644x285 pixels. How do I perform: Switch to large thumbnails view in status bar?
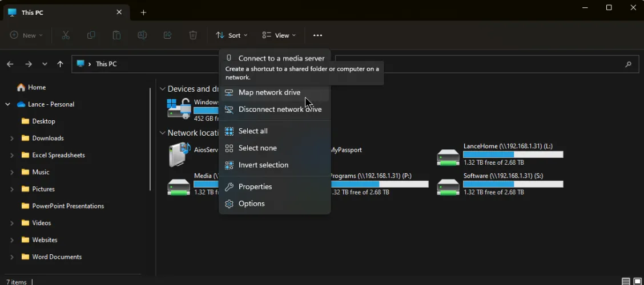637,282
